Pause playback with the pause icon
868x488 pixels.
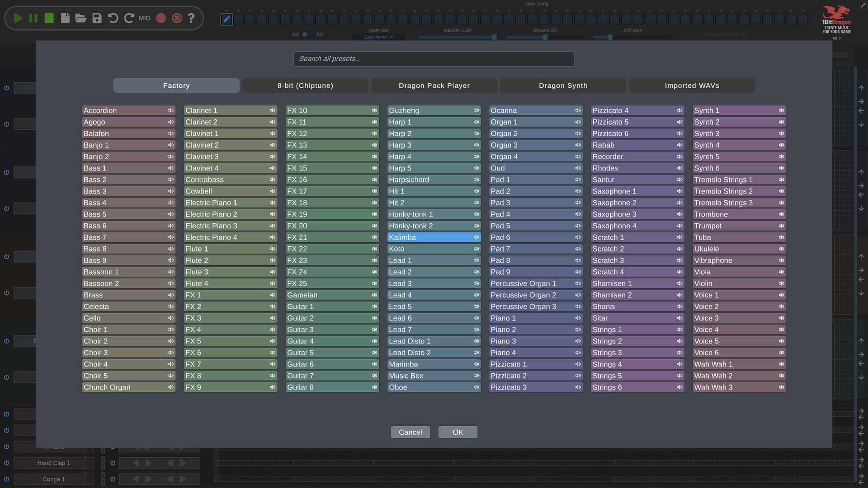click(33, 18)
